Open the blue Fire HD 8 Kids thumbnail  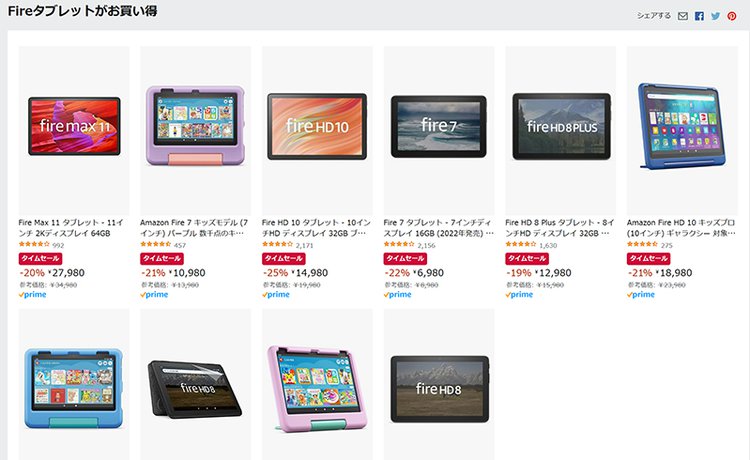(73, 388)
